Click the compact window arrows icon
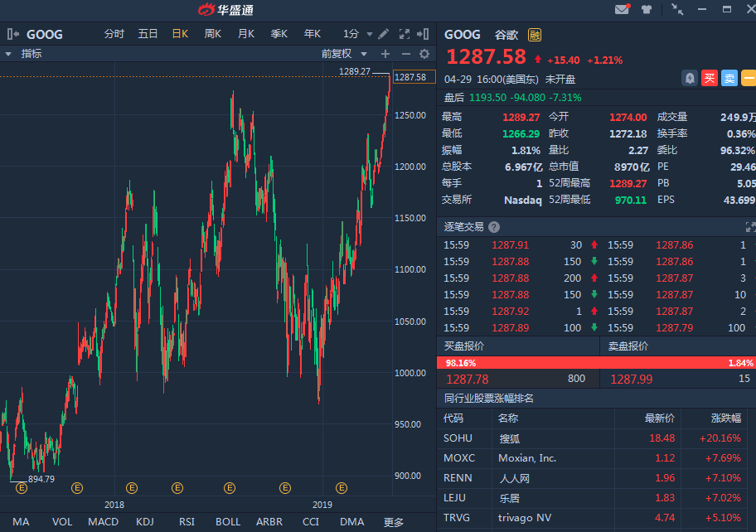 coord(677,10)
